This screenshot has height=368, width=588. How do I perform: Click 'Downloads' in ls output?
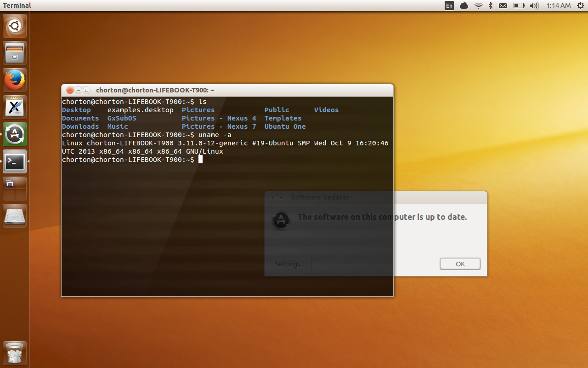click(x=80, y=126)
